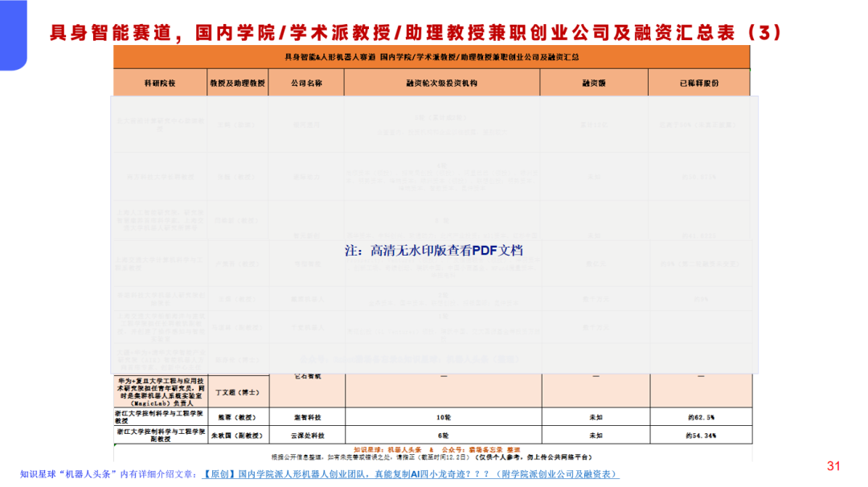Click the 知识星球“机器人头条”内有详细介绍文章 footer text
The height and width of the screenshot is (487, 868).
(108, 474)
